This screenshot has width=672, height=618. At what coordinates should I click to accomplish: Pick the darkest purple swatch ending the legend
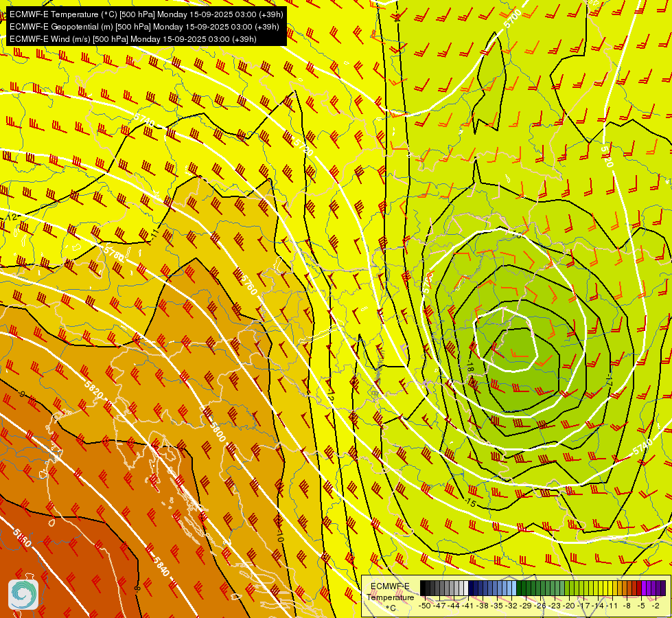point(664,588)
